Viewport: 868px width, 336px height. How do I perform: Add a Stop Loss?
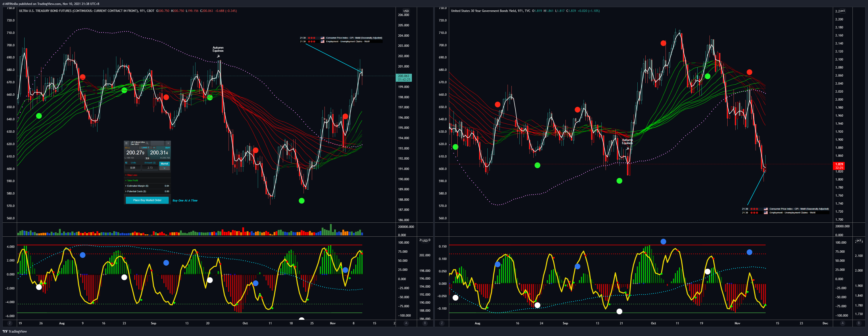(x=131, y=175)
